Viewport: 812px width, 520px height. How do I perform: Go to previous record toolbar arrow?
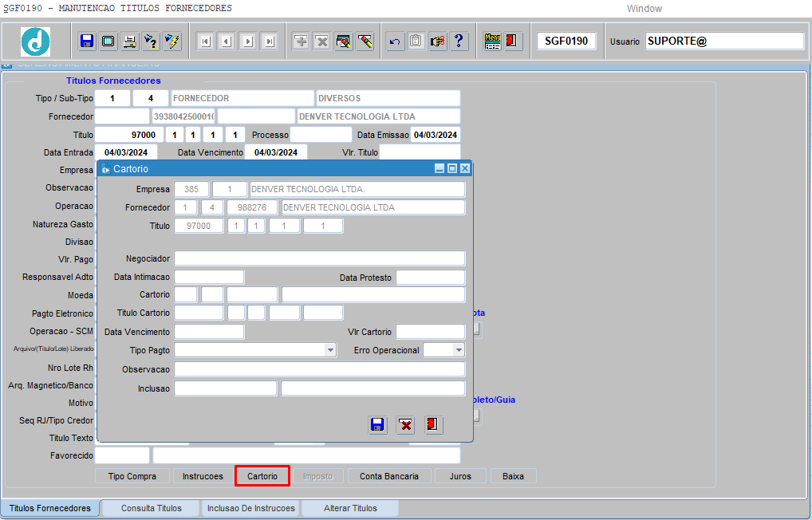[x=227, y=41]
